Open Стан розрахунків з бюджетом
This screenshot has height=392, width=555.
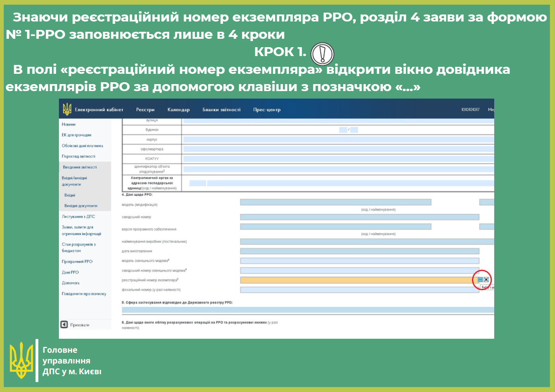click(x=79, y=247)
